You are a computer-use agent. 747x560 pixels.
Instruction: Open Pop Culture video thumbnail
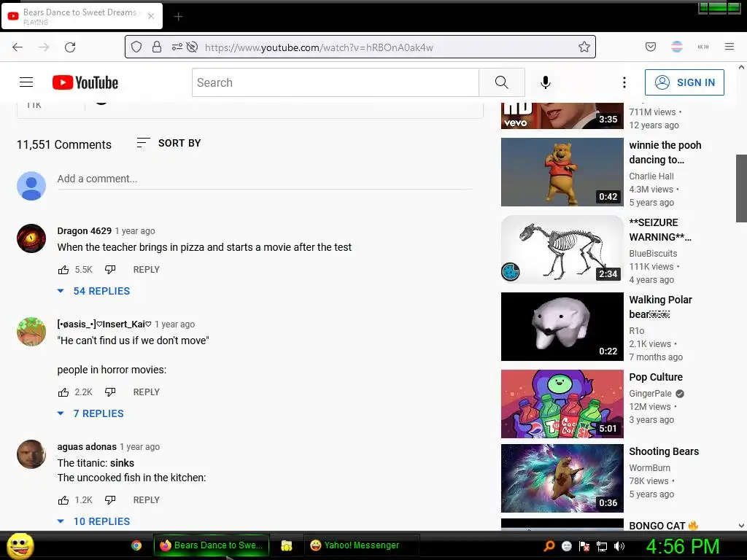pos(562,404)
